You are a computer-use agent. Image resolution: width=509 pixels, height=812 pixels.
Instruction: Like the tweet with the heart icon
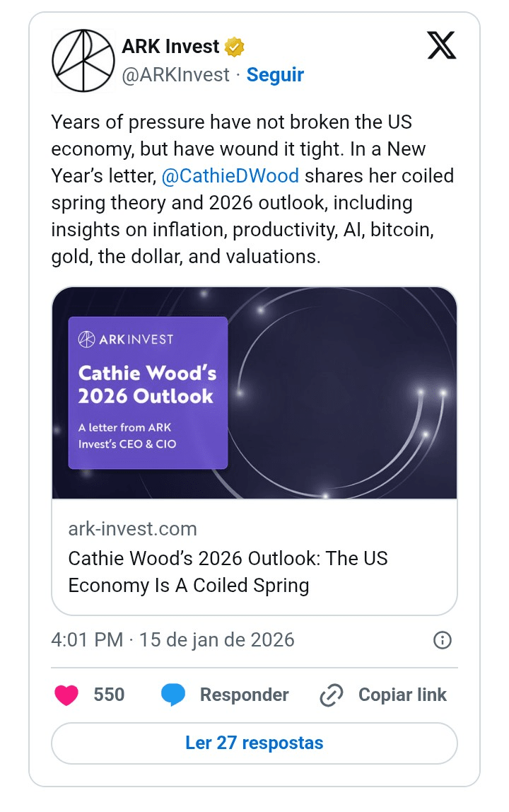point(66,695)
